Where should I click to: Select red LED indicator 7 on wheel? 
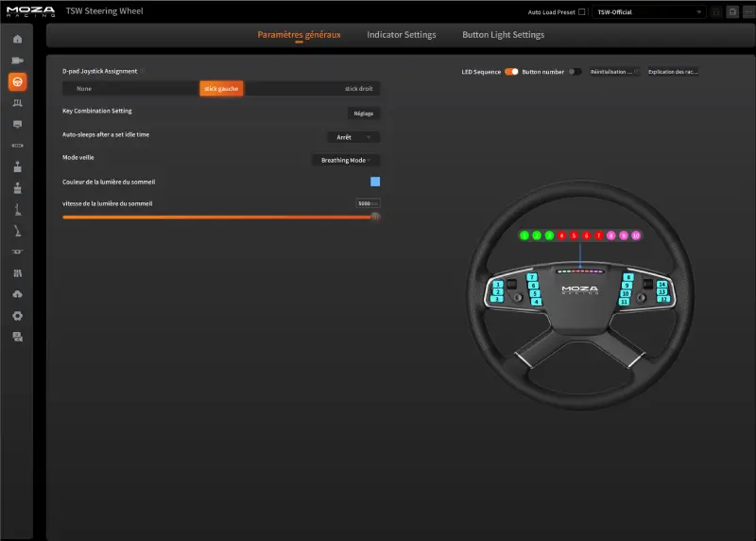click(x=599, y=236)
